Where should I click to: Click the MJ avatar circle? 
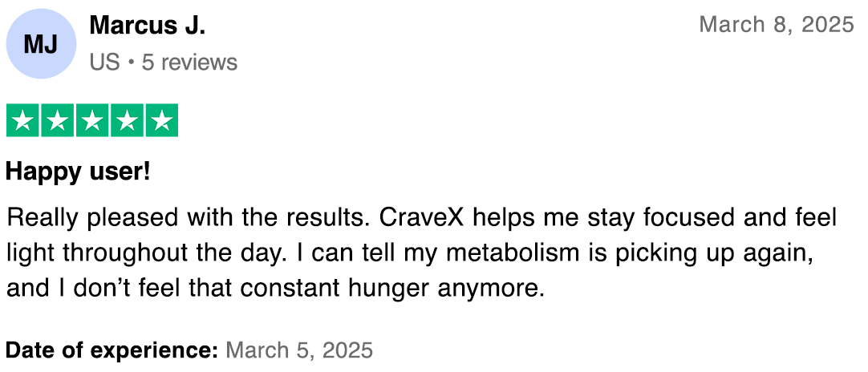coord(41,44)
